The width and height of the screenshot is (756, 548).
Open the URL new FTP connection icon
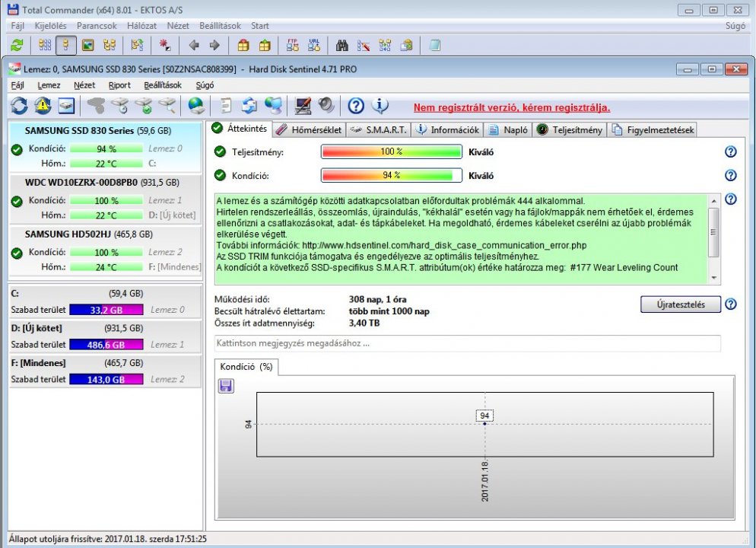click(x=314, y=46)
